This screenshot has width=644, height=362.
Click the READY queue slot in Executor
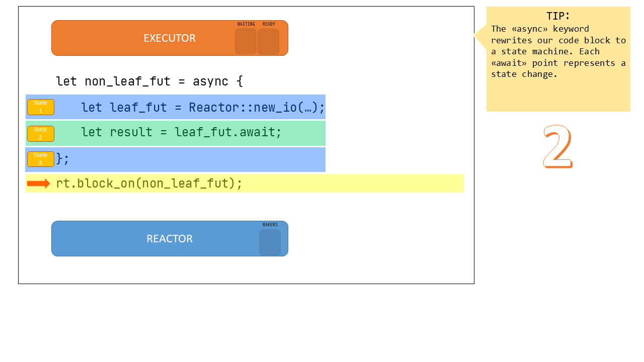(268, 41)
